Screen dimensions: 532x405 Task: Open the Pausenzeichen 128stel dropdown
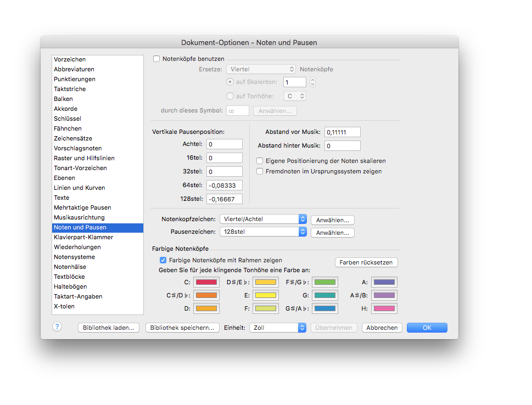264,232
